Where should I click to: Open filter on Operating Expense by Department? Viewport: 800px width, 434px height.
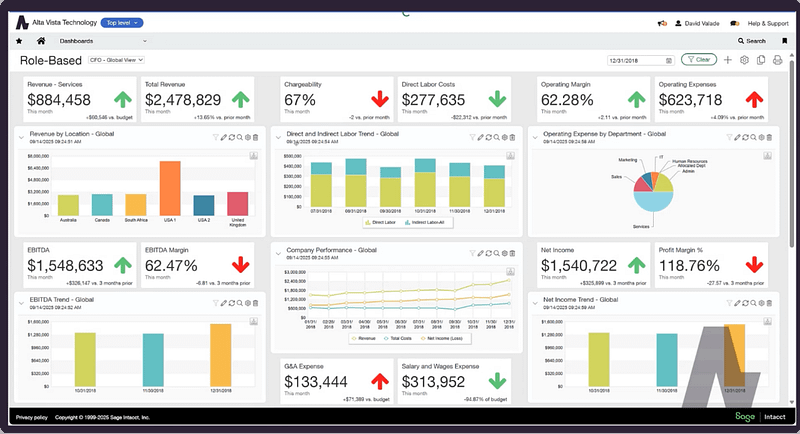(x=728, y=137)
